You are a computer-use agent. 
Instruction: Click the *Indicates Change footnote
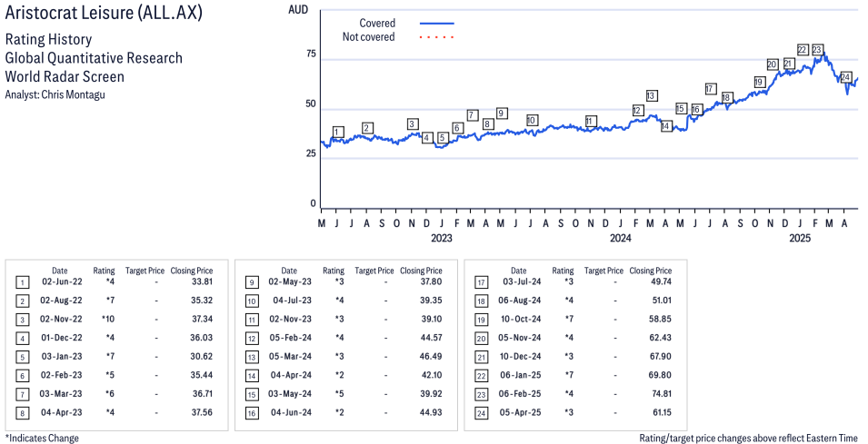(42, 438)
